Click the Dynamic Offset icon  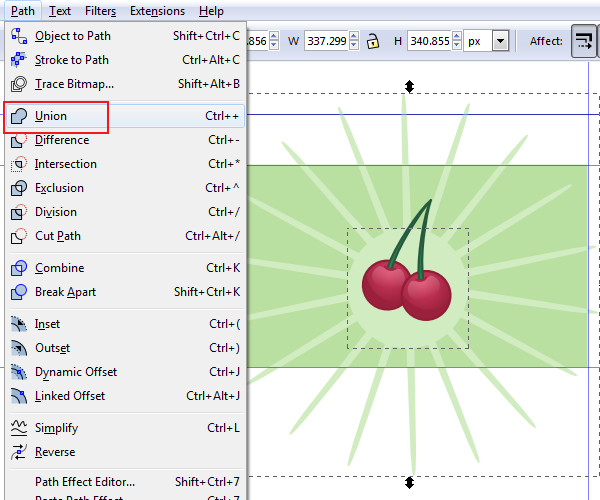(x=19, y=372)
